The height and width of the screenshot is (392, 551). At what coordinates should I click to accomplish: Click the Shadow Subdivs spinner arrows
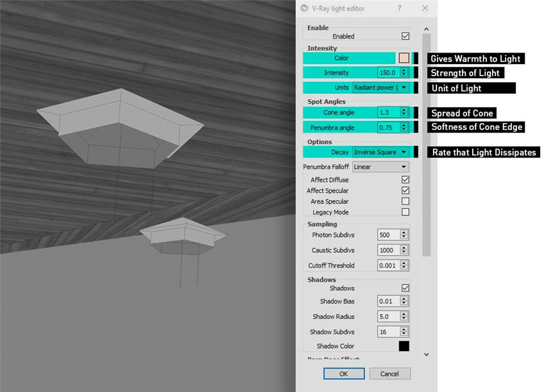point(404,332)
